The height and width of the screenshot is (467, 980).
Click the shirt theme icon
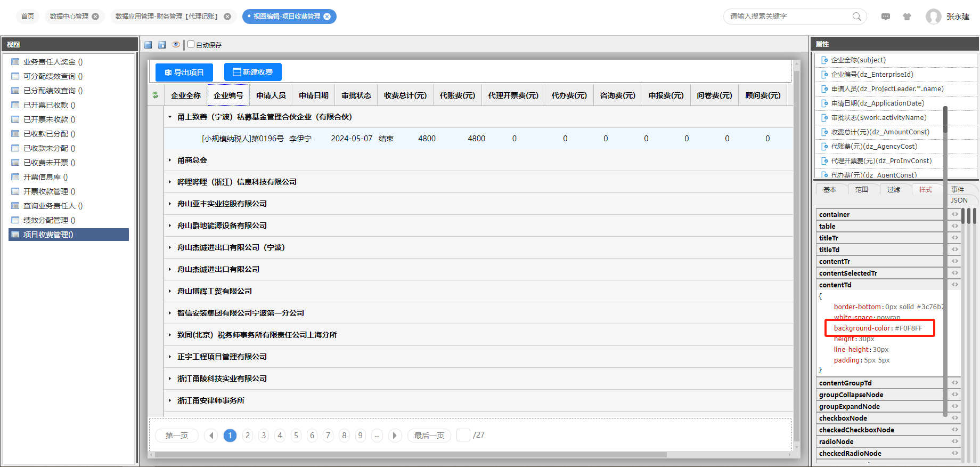tap(907, 17)
